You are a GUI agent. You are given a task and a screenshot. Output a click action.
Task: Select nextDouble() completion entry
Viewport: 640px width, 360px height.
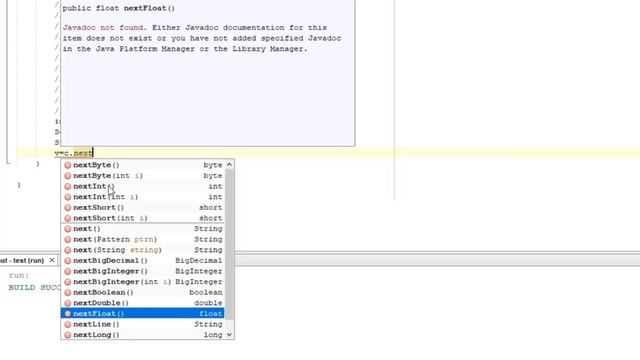[x=142, y=303]
